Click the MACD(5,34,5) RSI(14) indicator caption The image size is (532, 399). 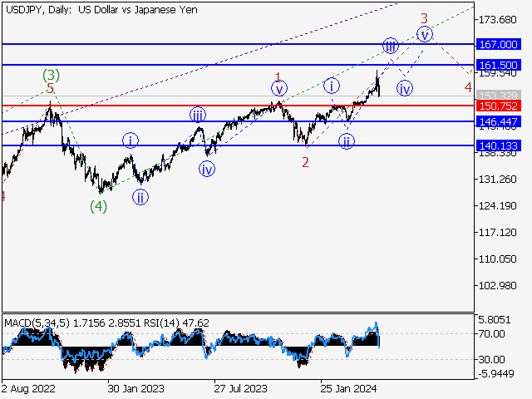[106, 323]
